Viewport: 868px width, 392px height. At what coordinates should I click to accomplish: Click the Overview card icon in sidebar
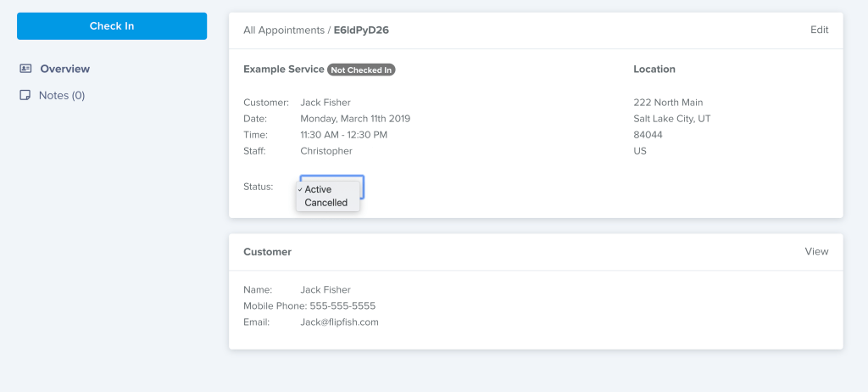[25, 69]
